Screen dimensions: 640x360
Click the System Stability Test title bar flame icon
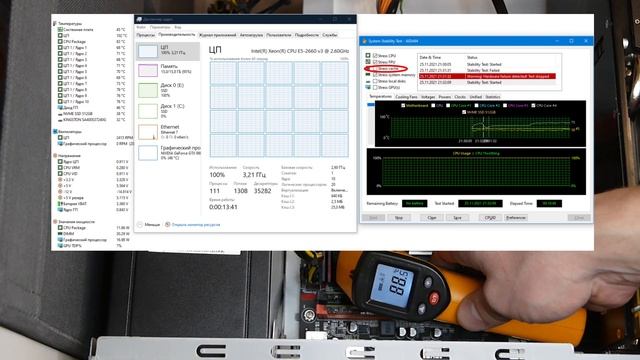pyautogui.click(x=364, y=41)
